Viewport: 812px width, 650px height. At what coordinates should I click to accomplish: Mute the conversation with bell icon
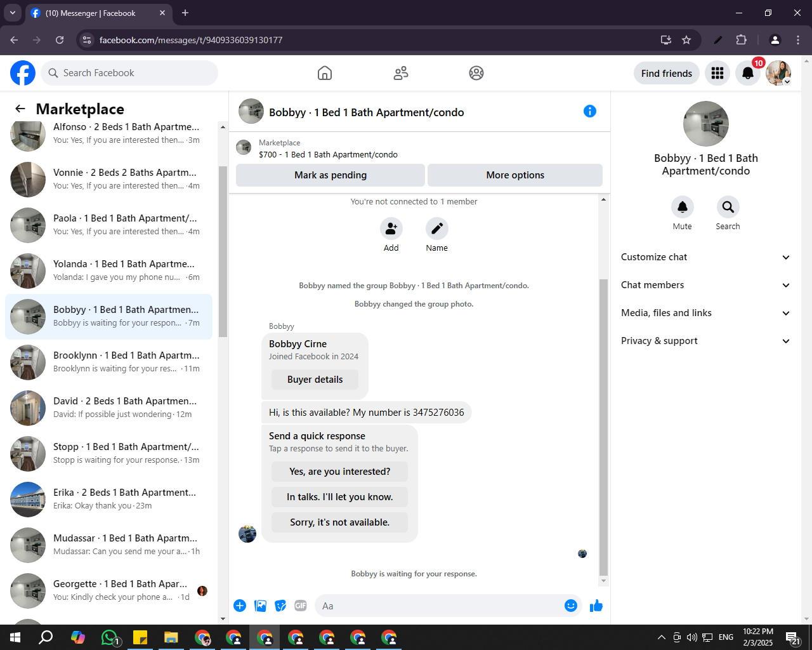pos(683,207)
